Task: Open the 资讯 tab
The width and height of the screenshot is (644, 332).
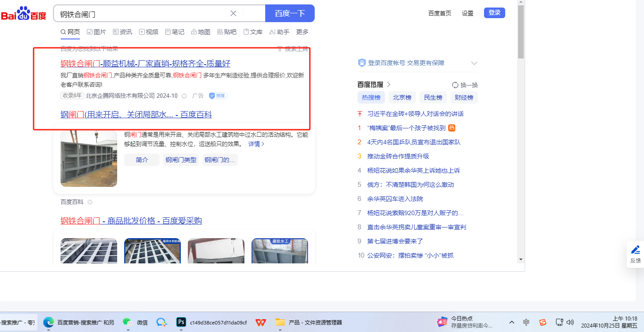Action: tap(122, 32)
